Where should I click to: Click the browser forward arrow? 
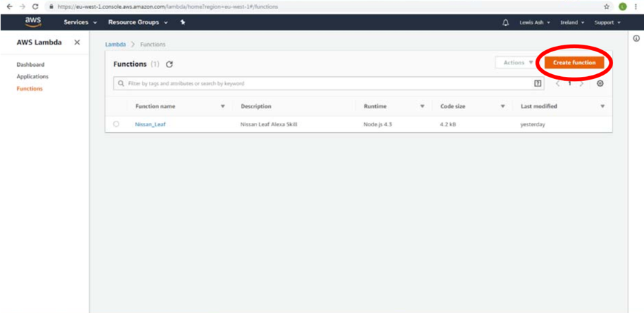23,7
